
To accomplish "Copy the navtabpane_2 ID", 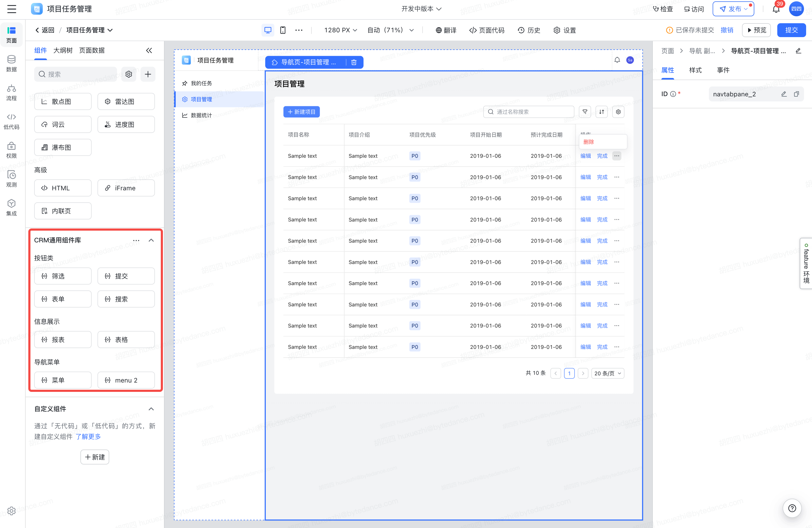I will (x=796, y=94).
